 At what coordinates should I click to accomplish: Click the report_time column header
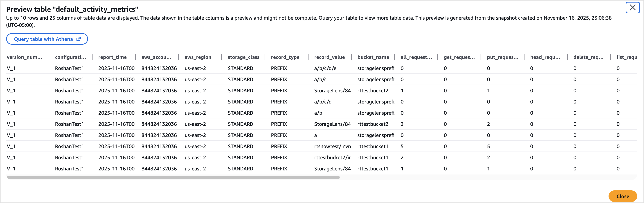coord(112,57)
